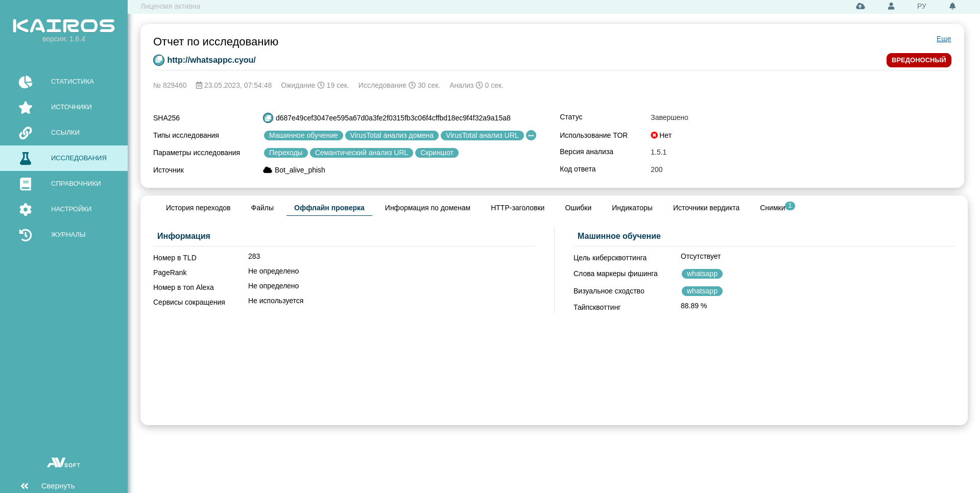Image resolution: width=980 pixels, height=493 pixels.
Task: Click the ВРЕДОНОСНЫЙ verdict badge
Action: tap(918, 60)
